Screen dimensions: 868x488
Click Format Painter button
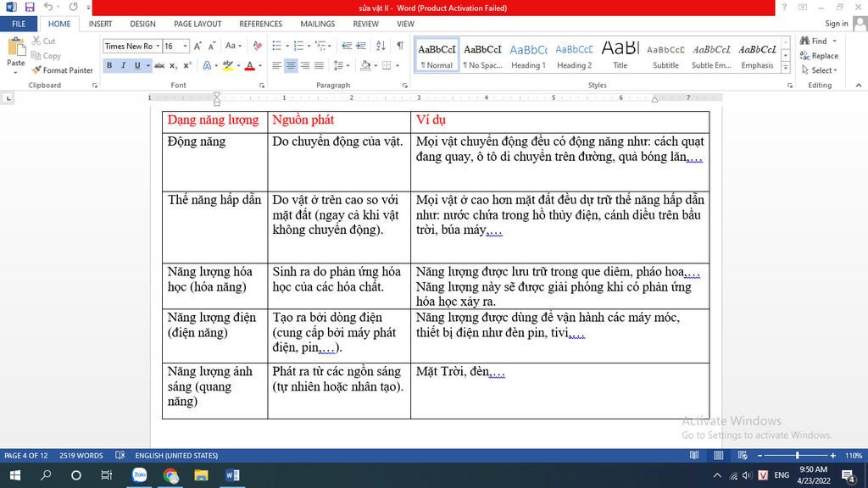tap(62, 70)
